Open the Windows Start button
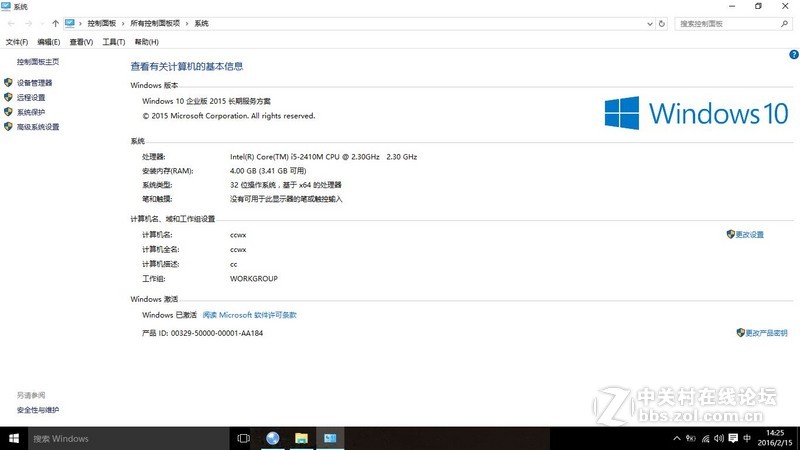 pos(14,438)
